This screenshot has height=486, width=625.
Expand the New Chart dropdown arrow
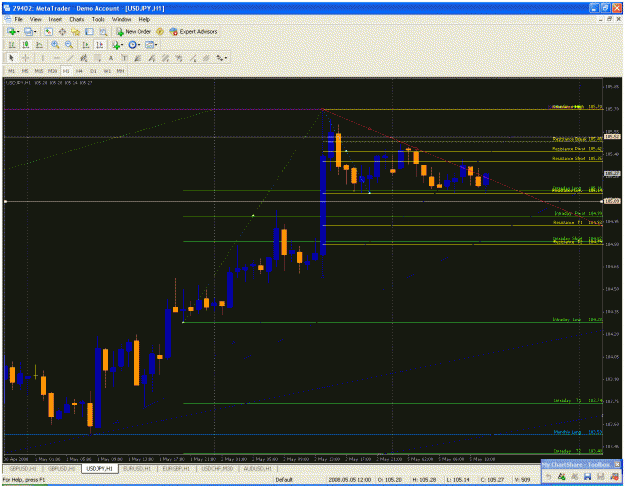(x=18, y=32)
